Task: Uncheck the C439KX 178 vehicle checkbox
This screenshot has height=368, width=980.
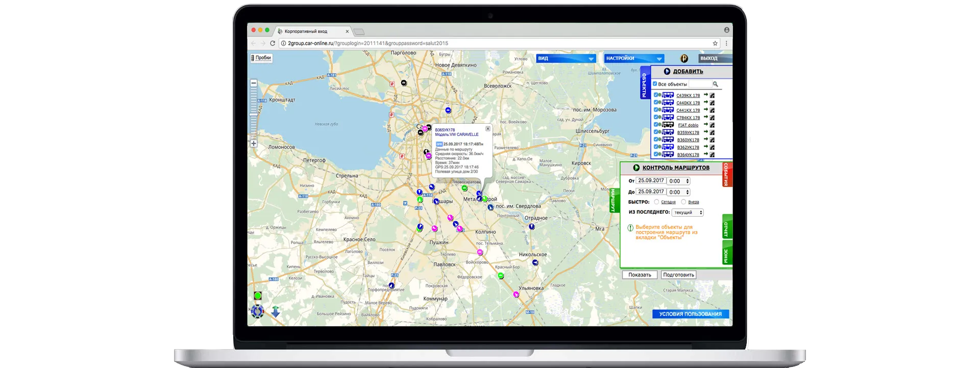Action: [655, 95]
